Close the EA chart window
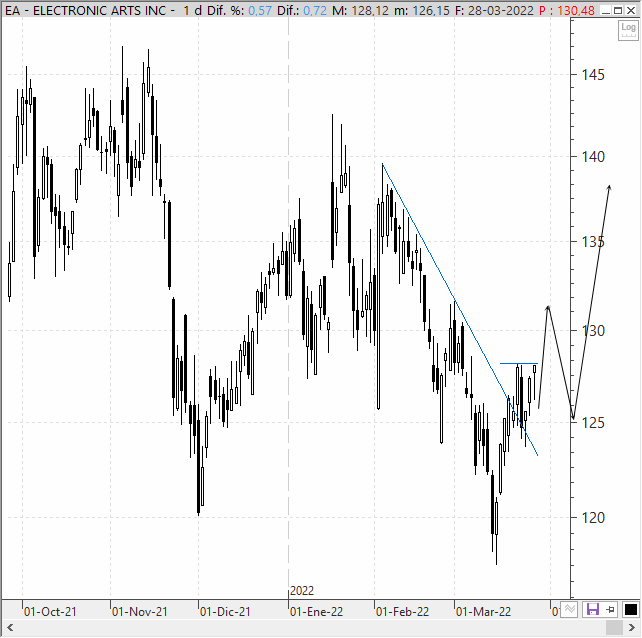This screenshot has width=642, height=638. 631,10
